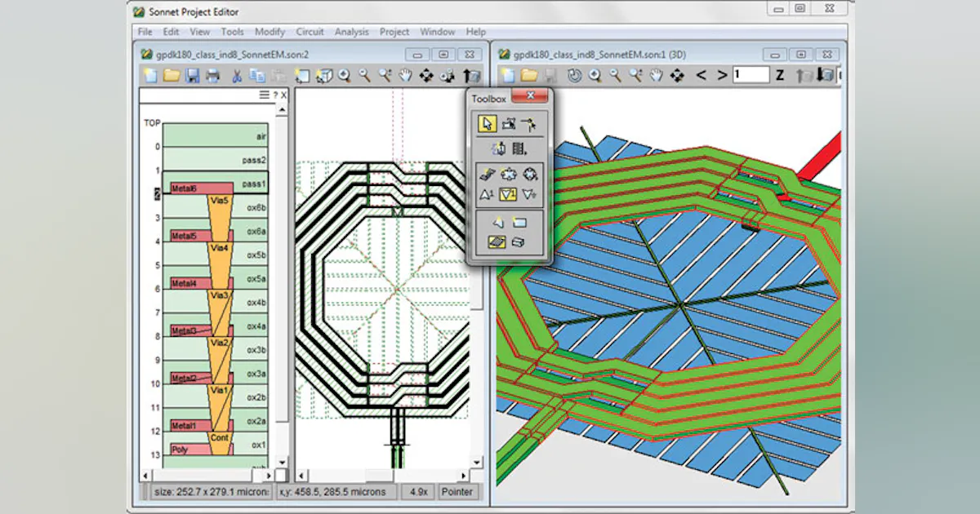This screenshot has width=980, height=514.
Task: Fit left view with four-arrows icon
Action: (426, 76)
